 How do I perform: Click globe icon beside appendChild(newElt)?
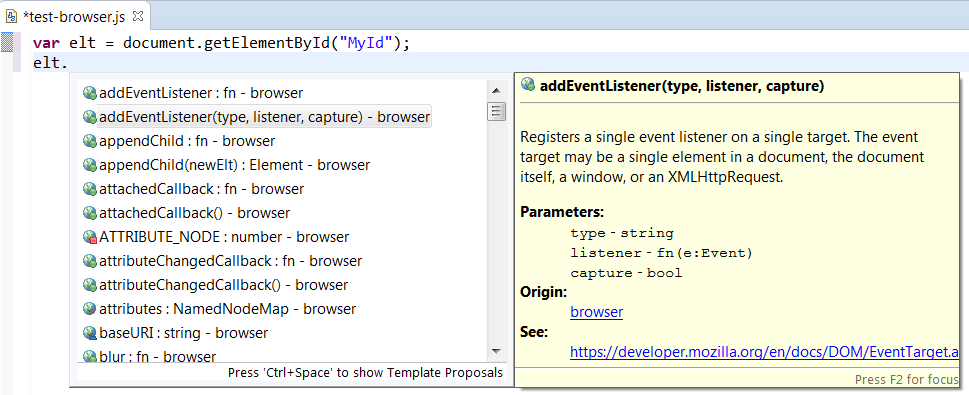pos(90,165)
